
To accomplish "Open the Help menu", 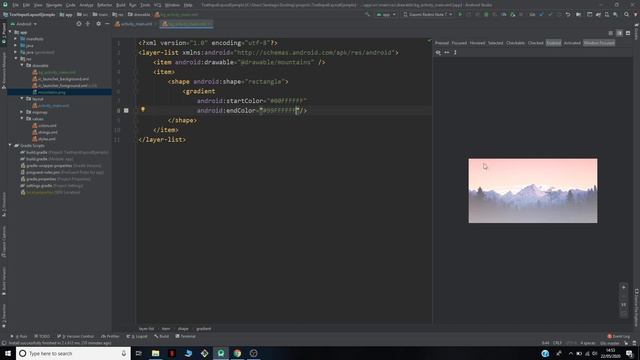I will pyautogui.click(x=188, y=5).
